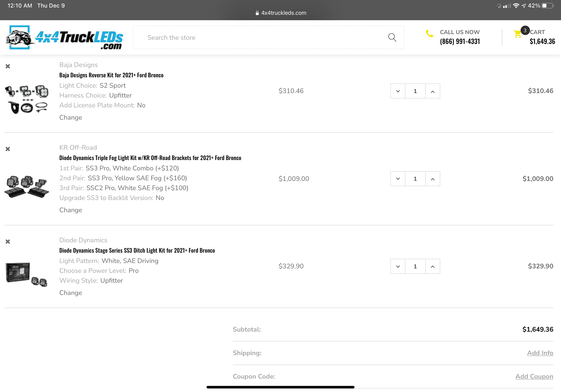Decrease quantity of SS3 Ditch Light Kit

(398, 266)
